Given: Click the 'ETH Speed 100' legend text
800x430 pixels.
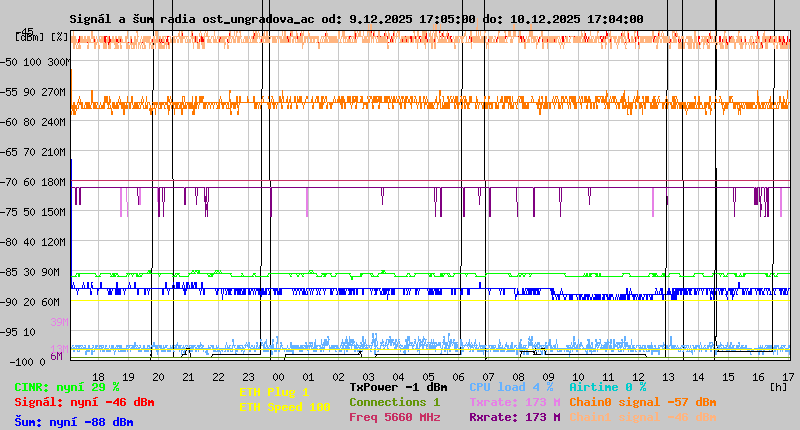Looking at the screenshot, I should coord(285,407).
